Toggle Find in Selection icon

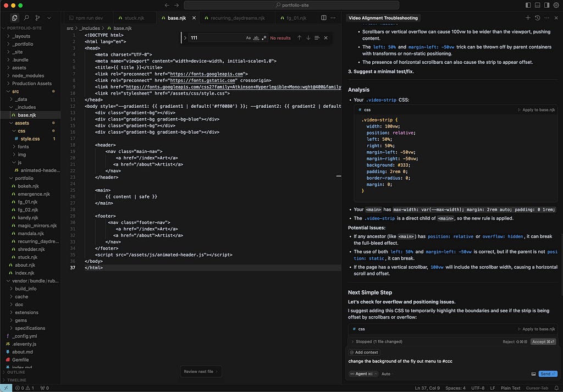[317, 38]
